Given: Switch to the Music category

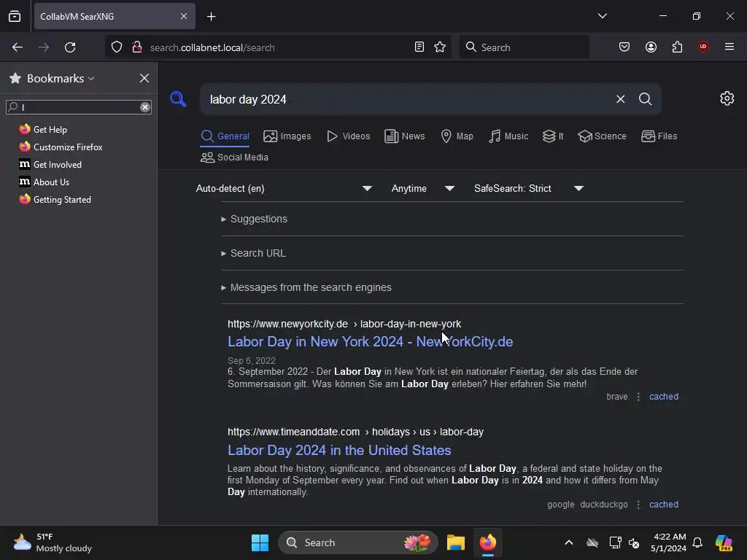Looking at the screenshot, I should click(x=508, y=136).
